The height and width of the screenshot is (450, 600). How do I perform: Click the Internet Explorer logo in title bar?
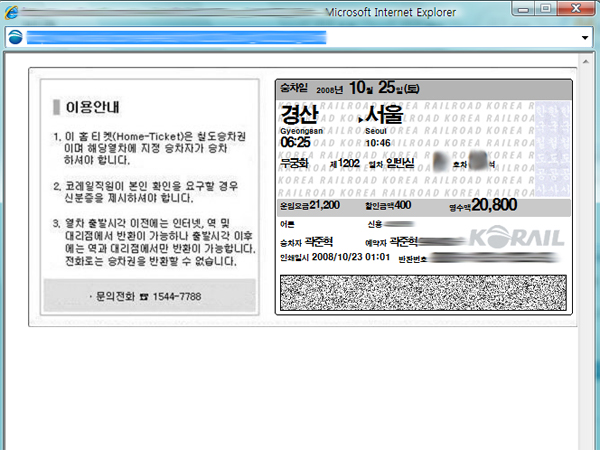(11, 13)
